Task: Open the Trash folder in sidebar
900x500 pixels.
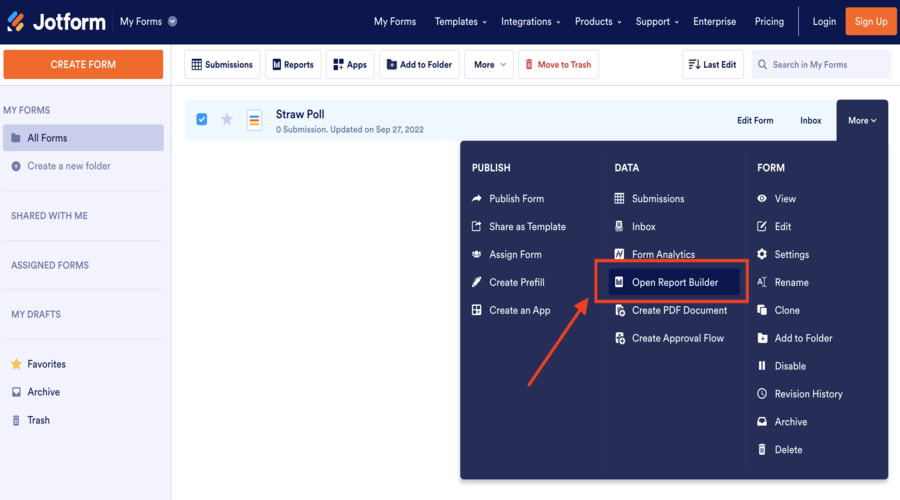Action: click(x=38, y=420)
